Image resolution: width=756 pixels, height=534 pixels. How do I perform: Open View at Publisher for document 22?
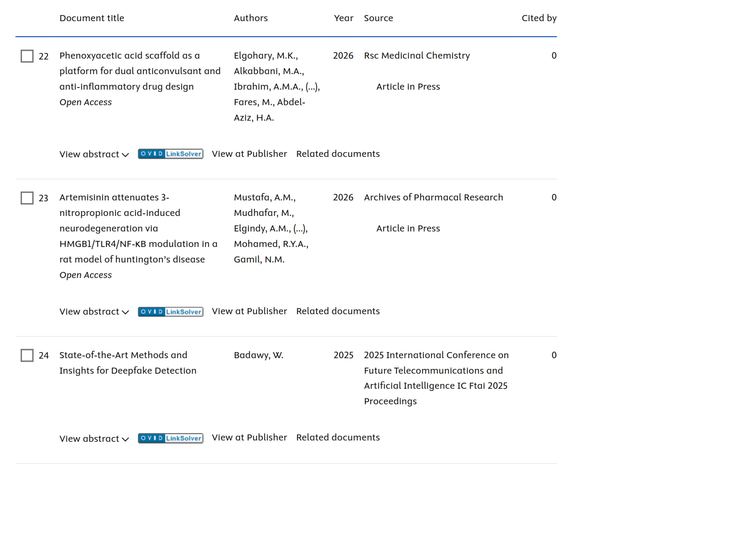tap(249, 154)
